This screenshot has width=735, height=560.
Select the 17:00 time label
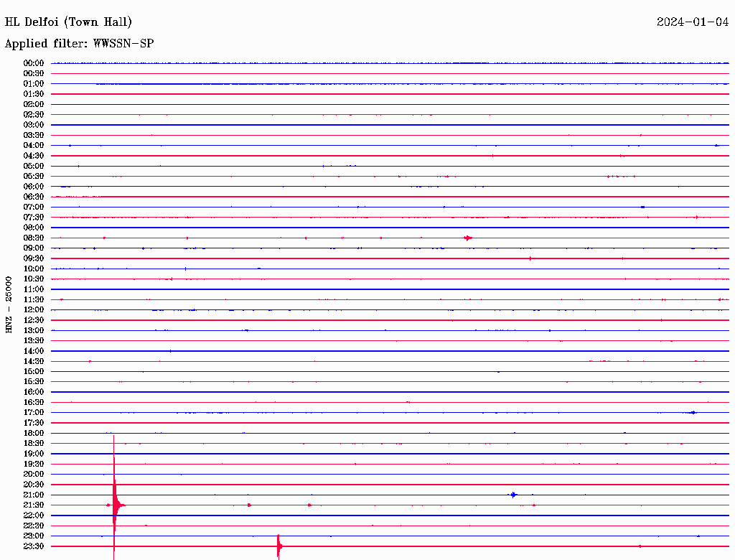pyautogui.click(x=34, y=413)
